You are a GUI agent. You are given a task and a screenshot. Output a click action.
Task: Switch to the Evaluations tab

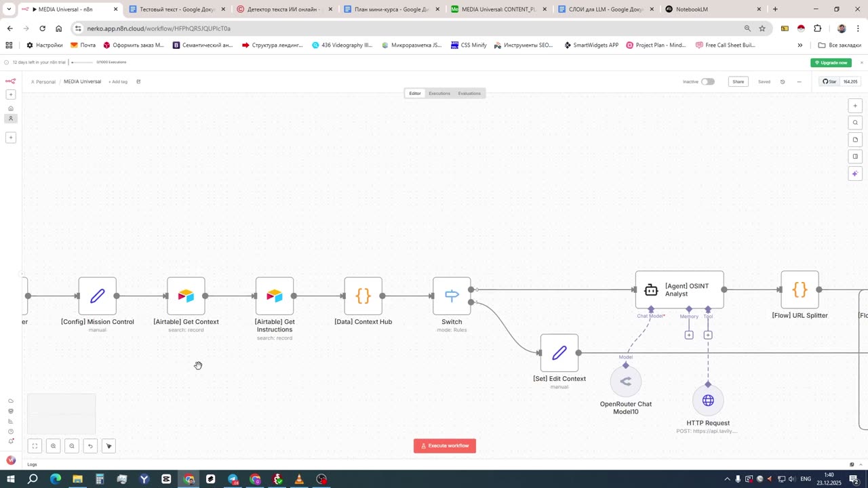click(x=469, y=94)
